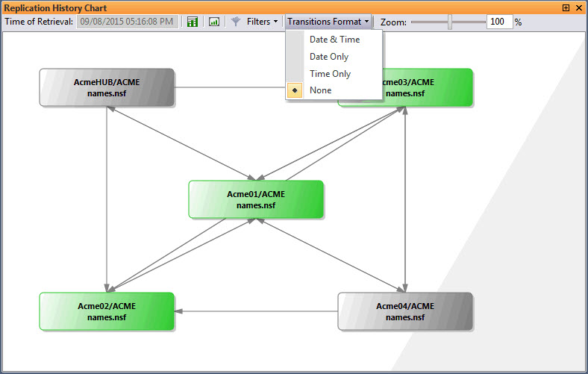Viewport: 588px width, 374px height.
Task: Select Time Only in the format menu
Action: tap(330, 74)
